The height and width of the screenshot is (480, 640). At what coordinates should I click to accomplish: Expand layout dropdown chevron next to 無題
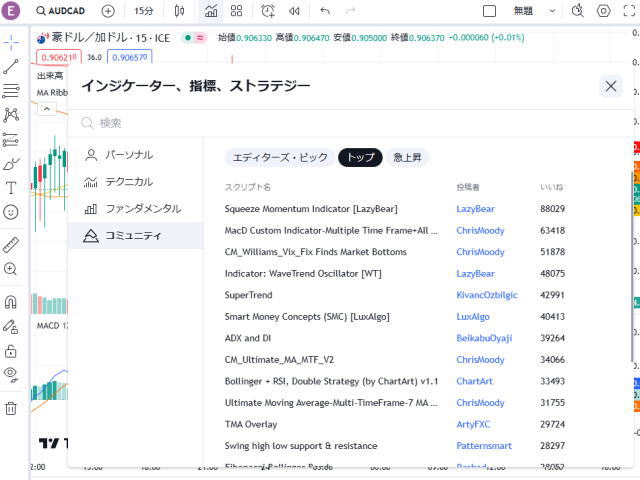coord(552,11)
